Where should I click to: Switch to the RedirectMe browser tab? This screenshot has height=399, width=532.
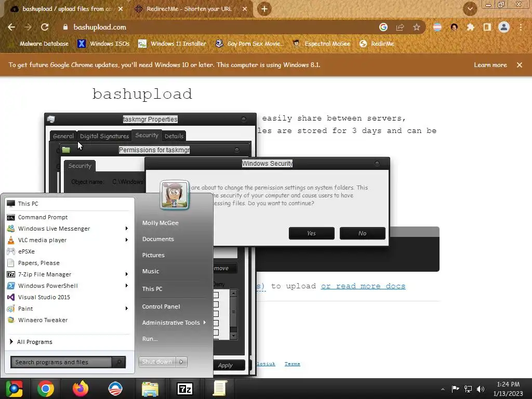[189, 9]
